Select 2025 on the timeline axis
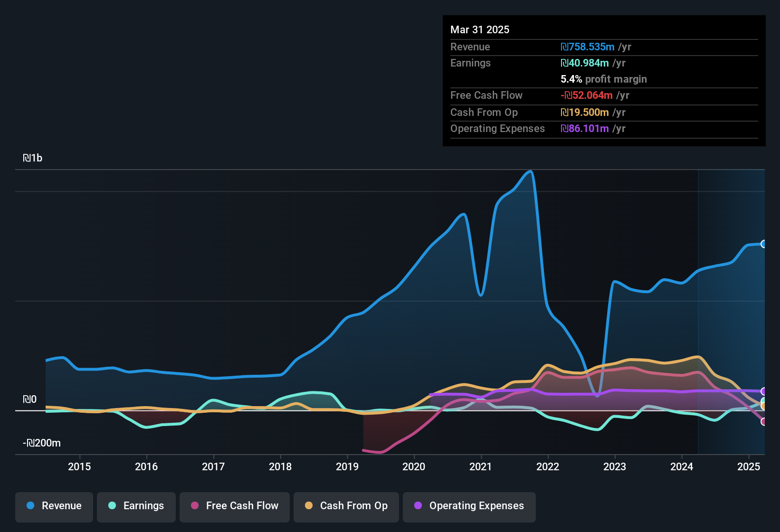 click(x=750, y=466)
